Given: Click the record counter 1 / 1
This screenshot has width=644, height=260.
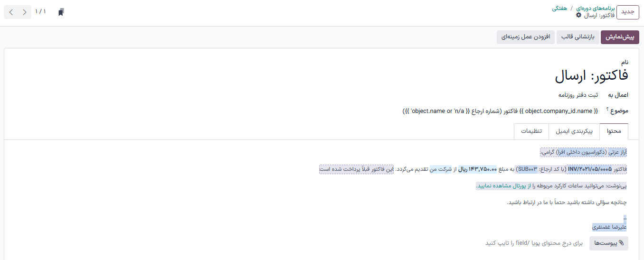Looking at the screenshot, I should coord(41,12).
